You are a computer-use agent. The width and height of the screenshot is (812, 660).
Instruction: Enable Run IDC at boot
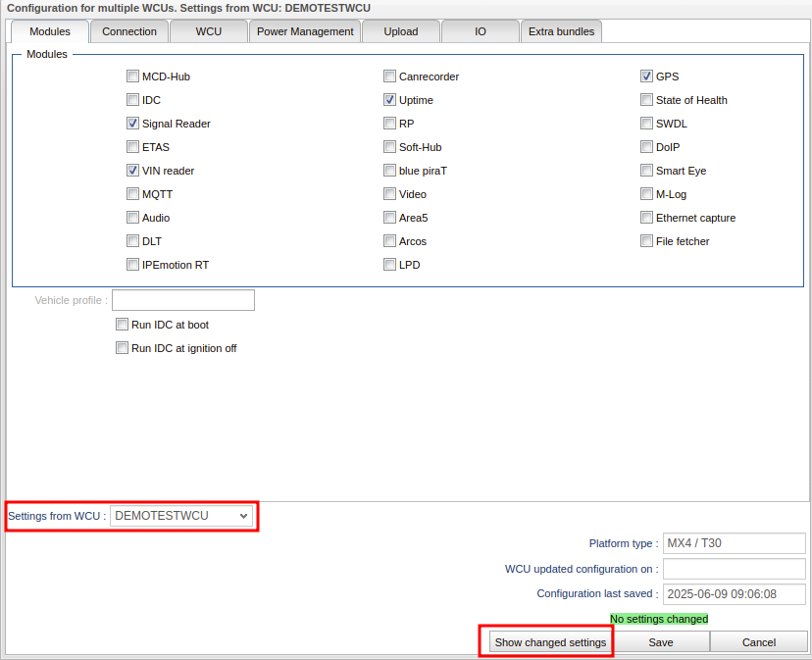[x=122, y=325]
